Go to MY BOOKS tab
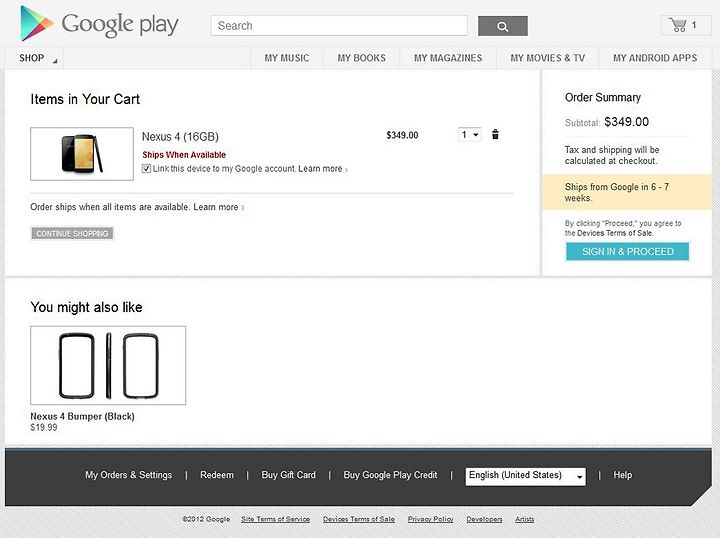 coord(361,58)
